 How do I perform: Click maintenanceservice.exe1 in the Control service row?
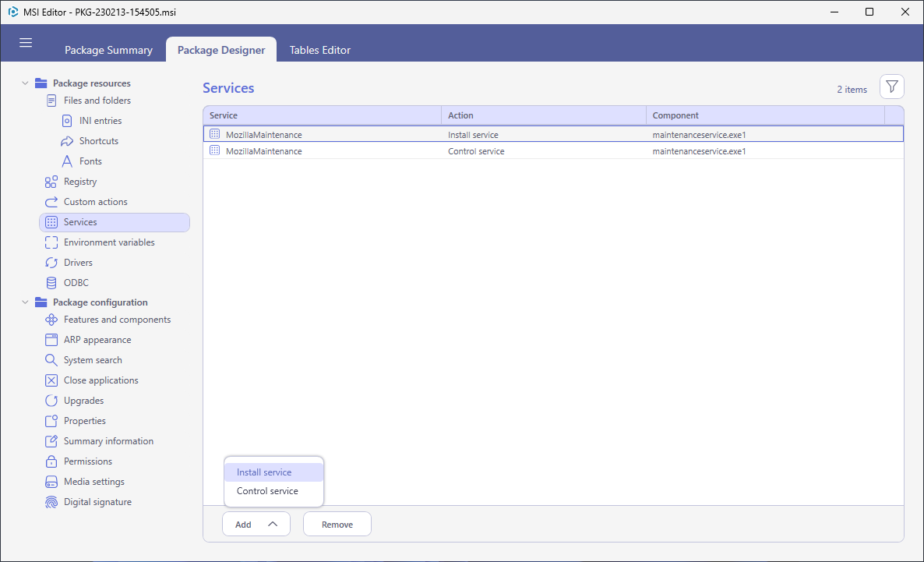[x=699, y=151]
